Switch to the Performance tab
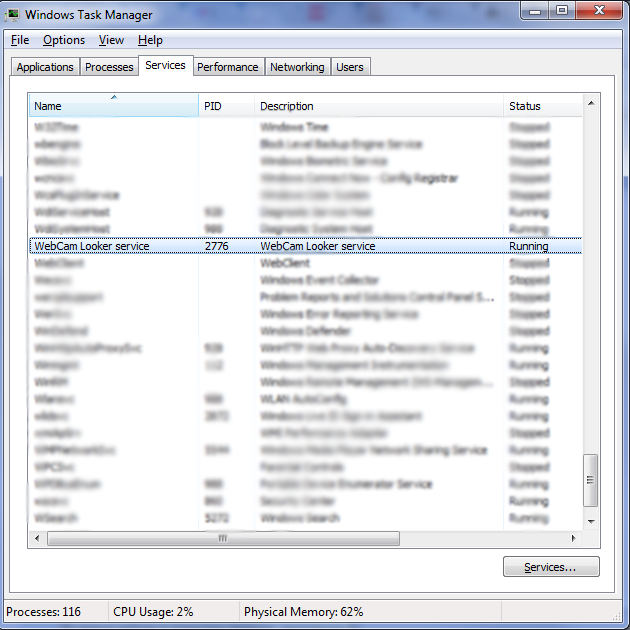Viewport: 630px width, 630px height. point(228,67)
